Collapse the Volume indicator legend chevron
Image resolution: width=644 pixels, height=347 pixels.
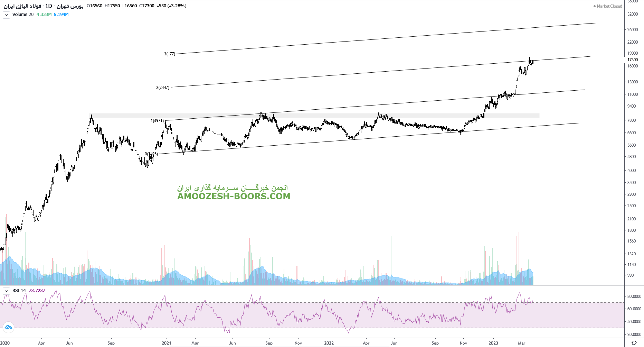point(6,15)
